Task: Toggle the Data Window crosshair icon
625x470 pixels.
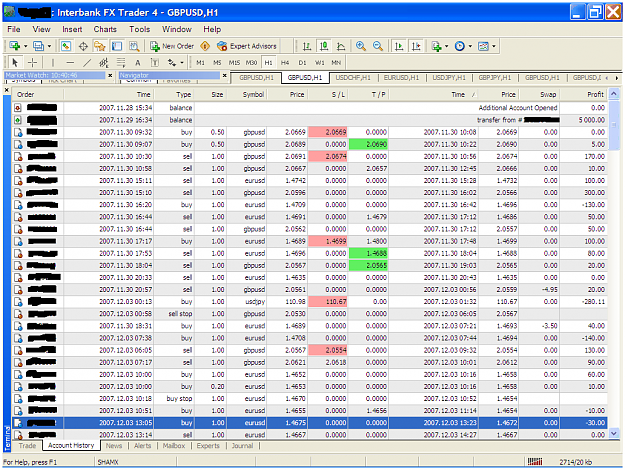Action: pyautogui.click(x=83, y=46)
